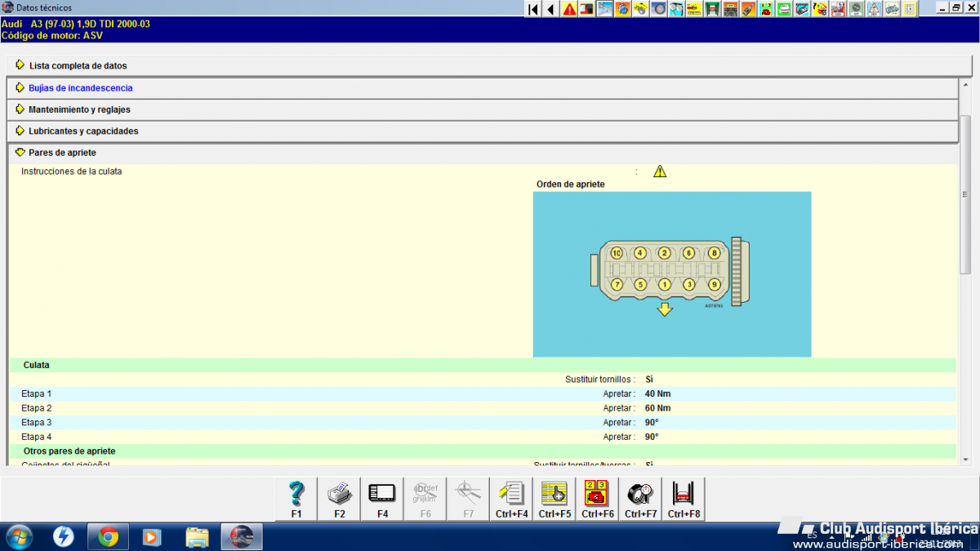Open the question-mark car toolbar icon
The image size is (980, 551).
tap(819, 9)
